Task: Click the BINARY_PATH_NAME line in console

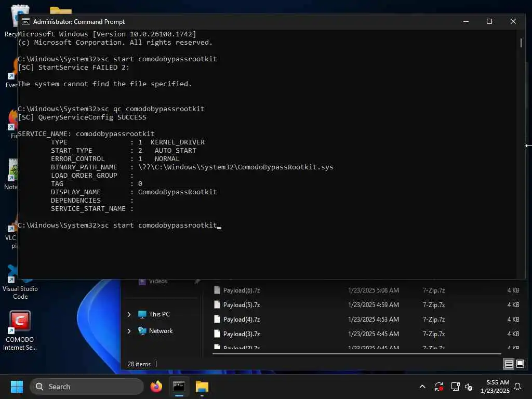Action: pyautogui.click(x=192, y=167)
